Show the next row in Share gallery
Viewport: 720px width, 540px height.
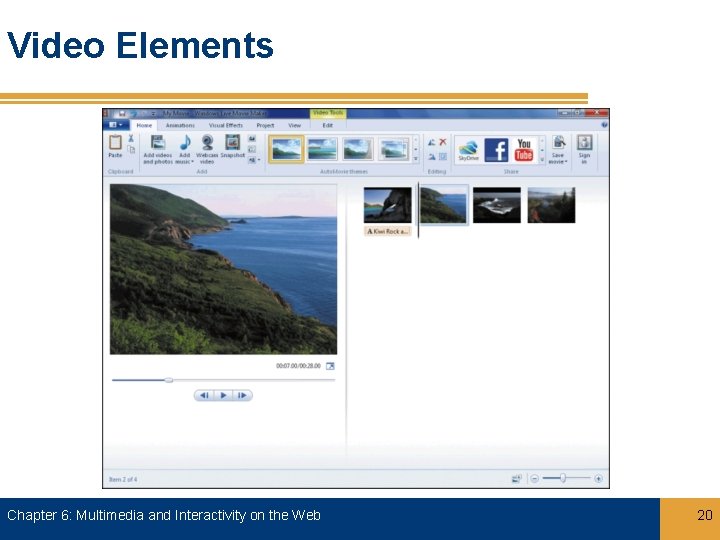click(542, 150)
